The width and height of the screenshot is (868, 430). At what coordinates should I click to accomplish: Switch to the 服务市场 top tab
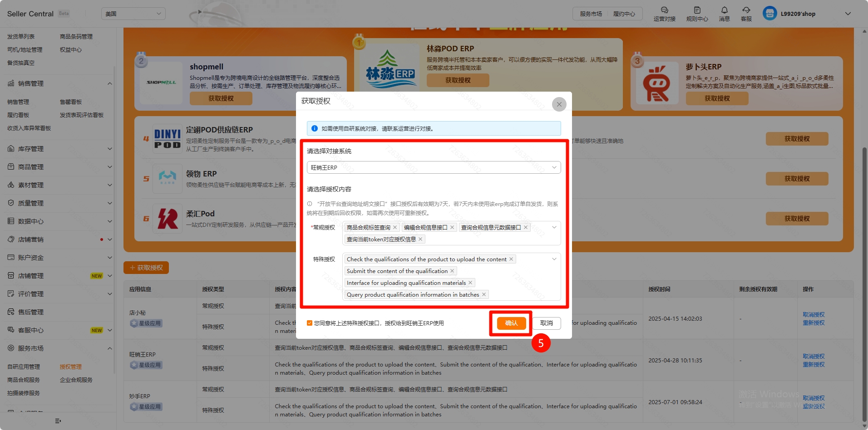591,14
